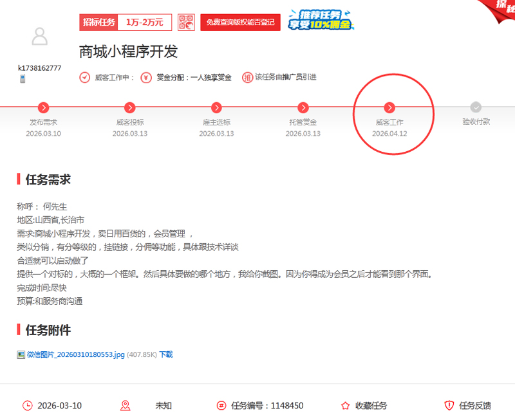Image resolution: width=515 pixels, height=420 pixels.
Task: Select the 发布需求 step in the progress bar
Action: [43, 108]
